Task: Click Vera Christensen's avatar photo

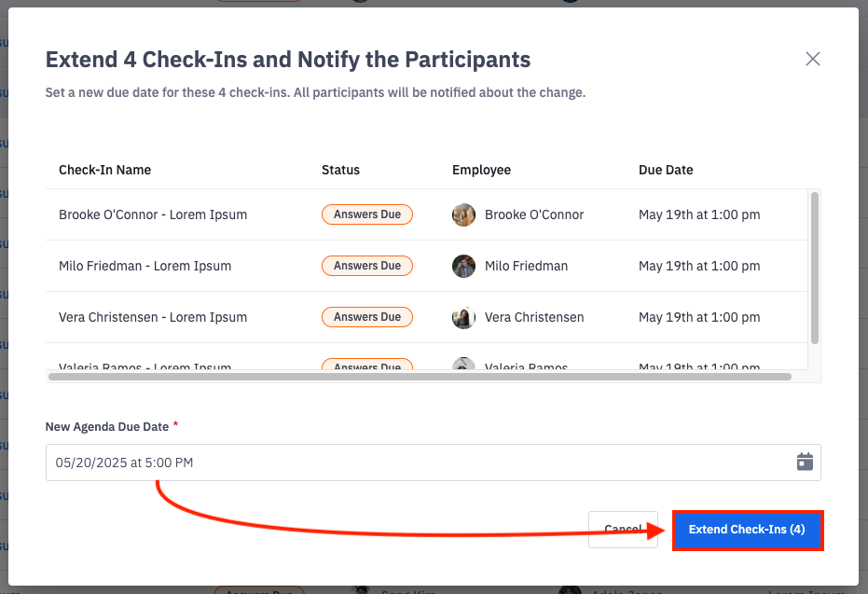Action: click(463, 317)
